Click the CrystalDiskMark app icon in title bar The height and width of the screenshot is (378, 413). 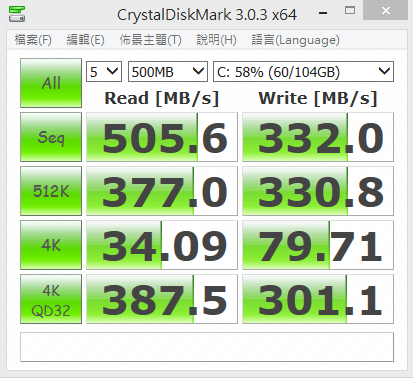pos(17,14)
